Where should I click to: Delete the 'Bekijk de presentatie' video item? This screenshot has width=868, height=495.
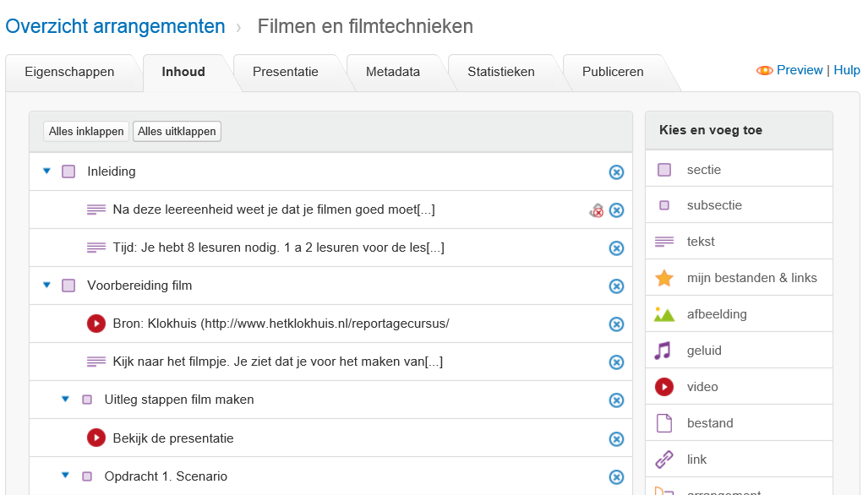[x=616, y=438]
